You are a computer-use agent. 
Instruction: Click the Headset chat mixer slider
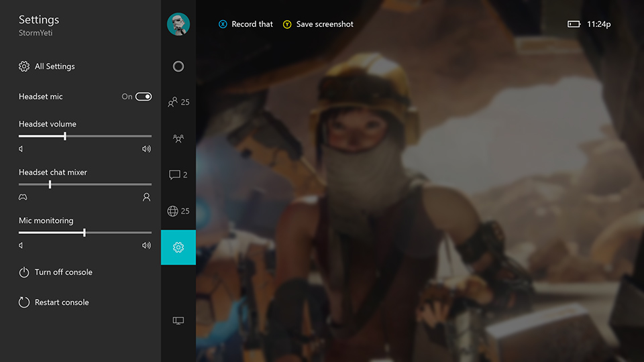coord(85,184)
